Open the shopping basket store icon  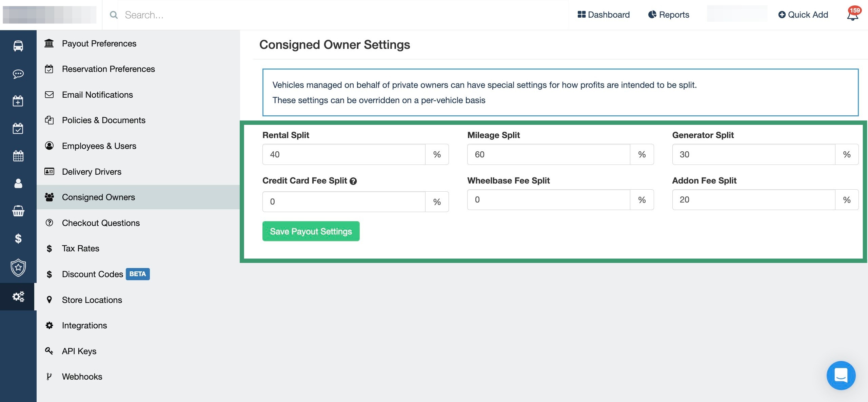[18, 211]
